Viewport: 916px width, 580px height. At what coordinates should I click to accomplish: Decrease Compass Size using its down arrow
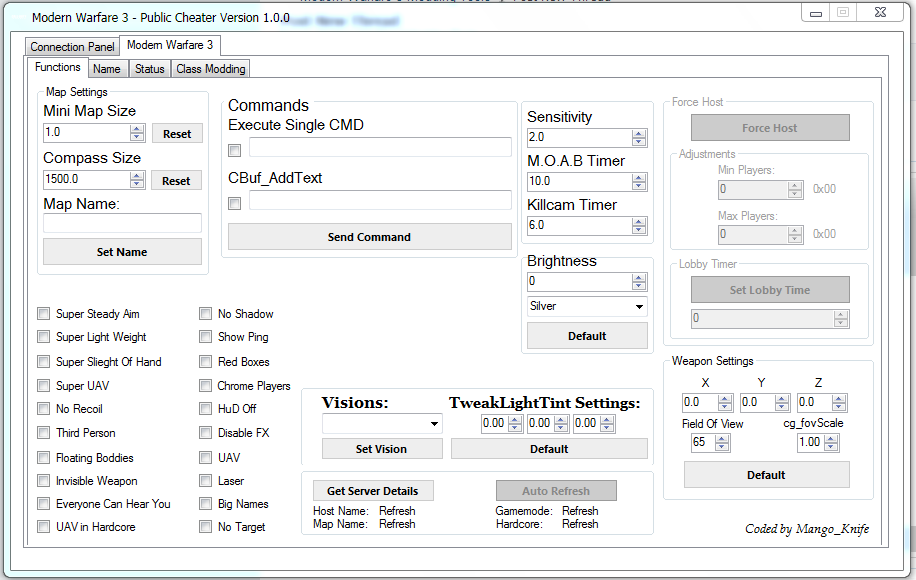click(x=137, y=183)
